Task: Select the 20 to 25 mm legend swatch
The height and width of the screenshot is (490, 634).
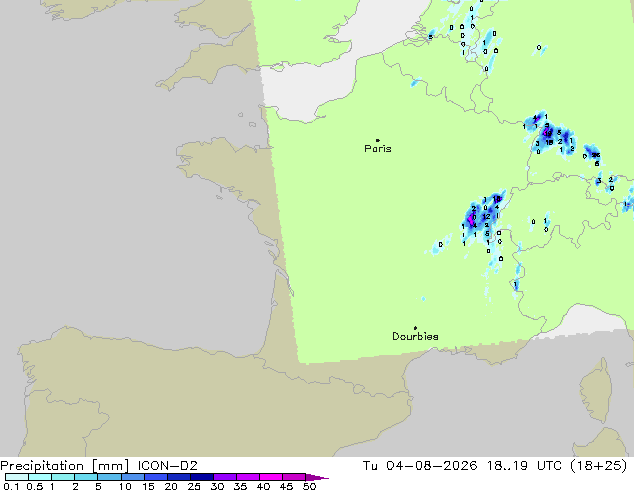Action: tap(179, 477)
